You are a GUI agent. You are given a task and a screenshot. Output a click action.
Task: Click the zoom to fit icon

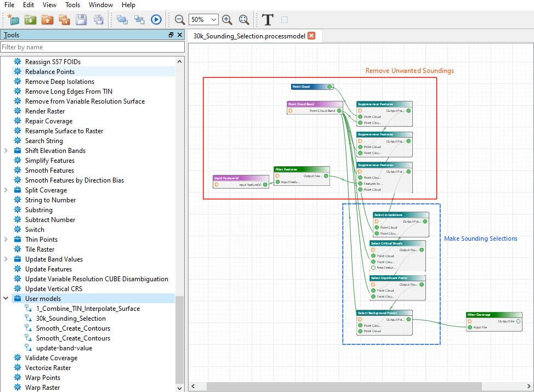click(x=244, y=20)
